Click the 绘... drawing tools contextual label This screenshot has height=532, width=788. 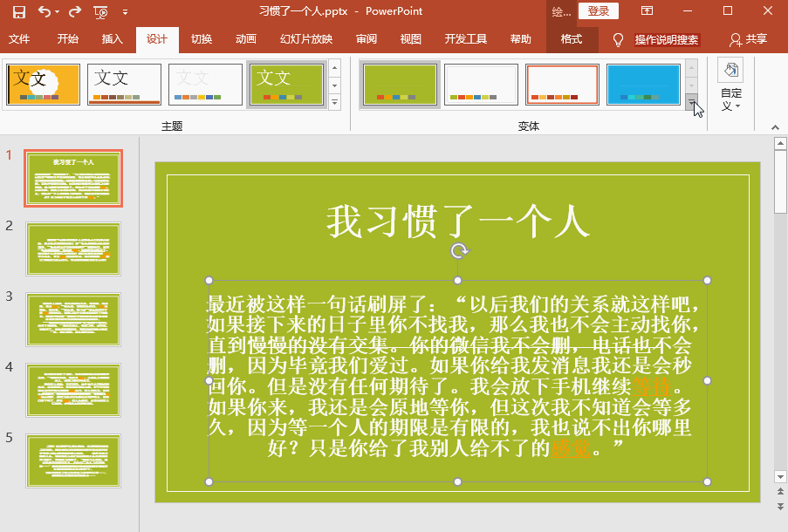coord(561,12)
